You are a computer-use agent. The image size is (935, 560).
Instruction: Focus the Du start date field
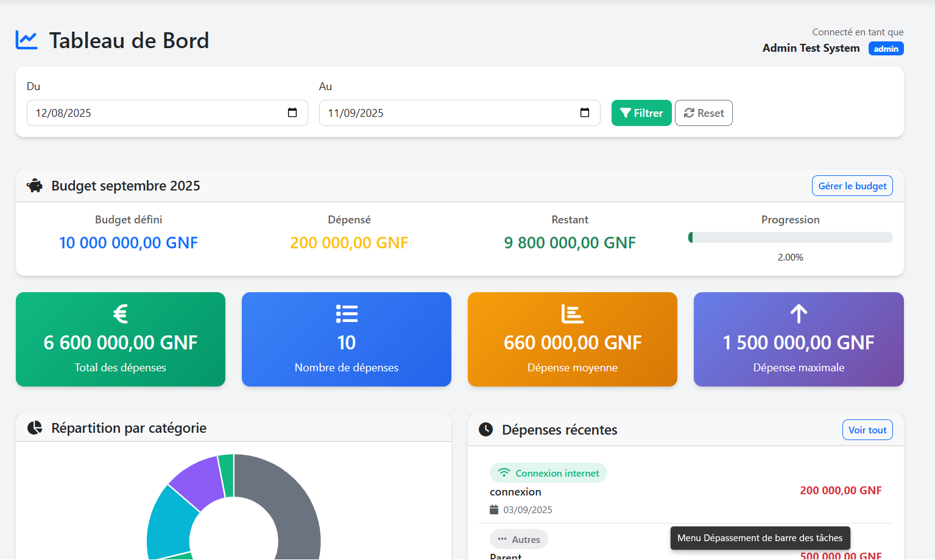(x=168, y=113)
